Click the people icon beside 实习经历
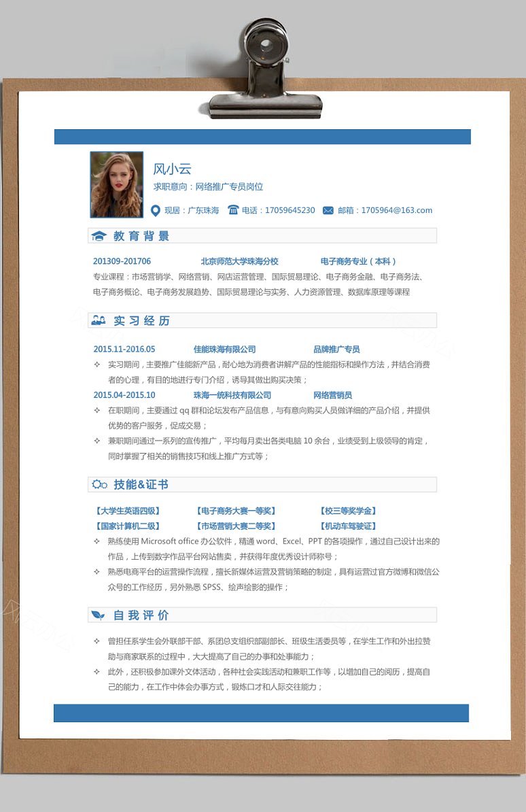This screenshot has height=812, width=526. [99, 320]
